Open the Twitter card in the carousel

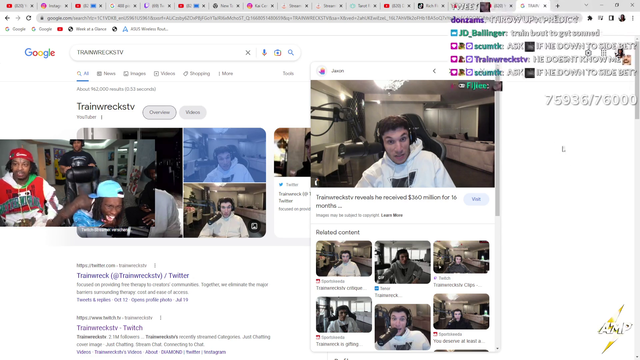click(292, 182)
